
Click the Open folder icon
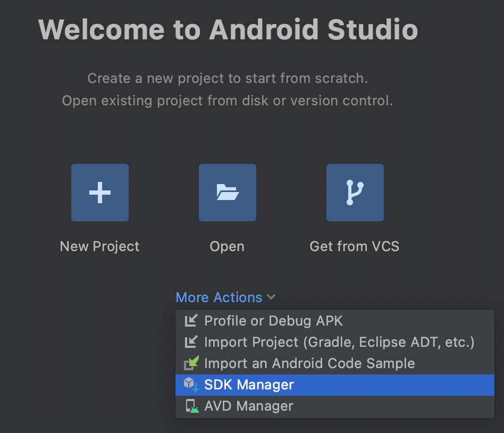[228, 193]
